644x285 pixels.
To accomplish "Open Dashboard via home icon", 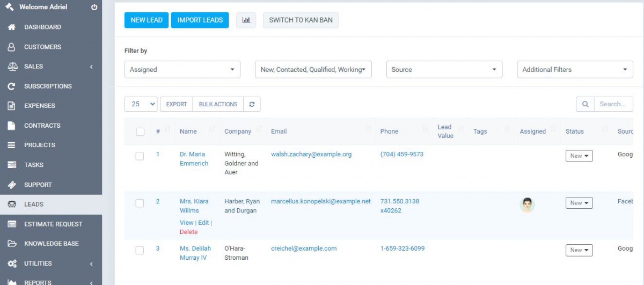I will [11, 27].
